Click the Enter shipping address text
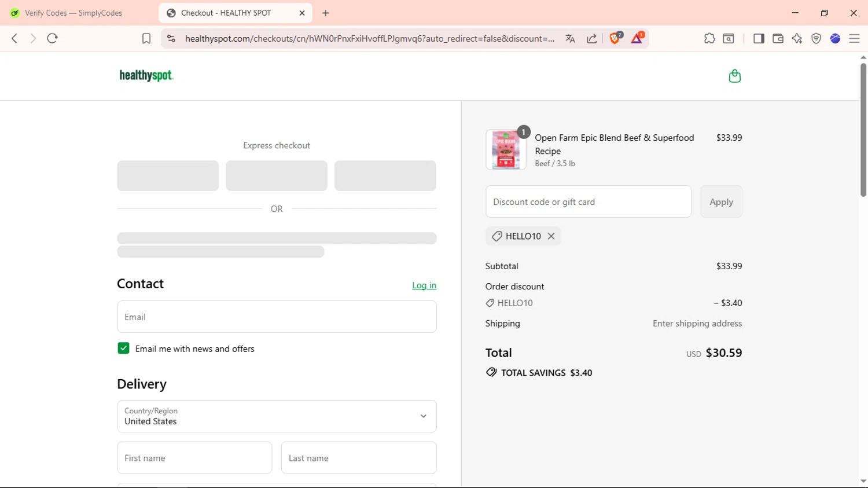 click(x=697, y=324)
